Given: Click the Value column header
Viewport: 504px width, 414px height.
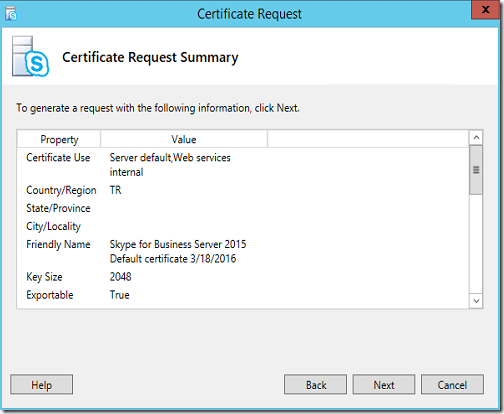Looking at the screenshot, I should [184, 139].
